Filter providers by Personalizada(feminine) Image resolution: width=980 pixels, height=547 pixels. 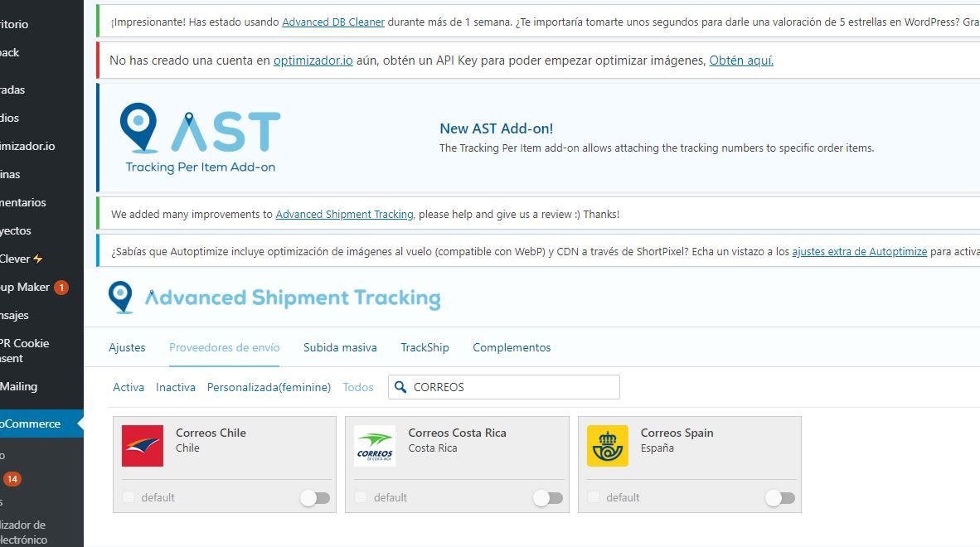pos(269,387)
